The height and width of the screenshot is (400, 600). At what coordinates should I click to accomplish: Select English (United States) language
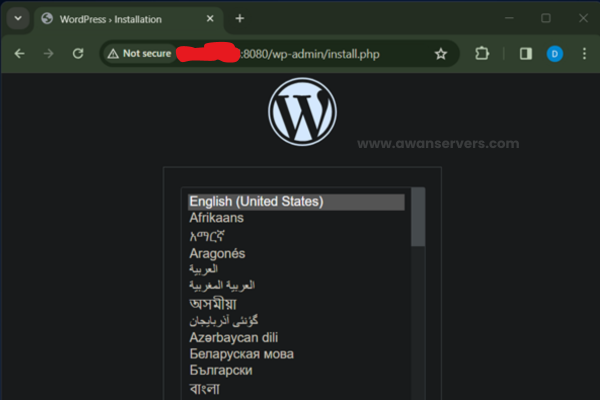tap(296, 202)
